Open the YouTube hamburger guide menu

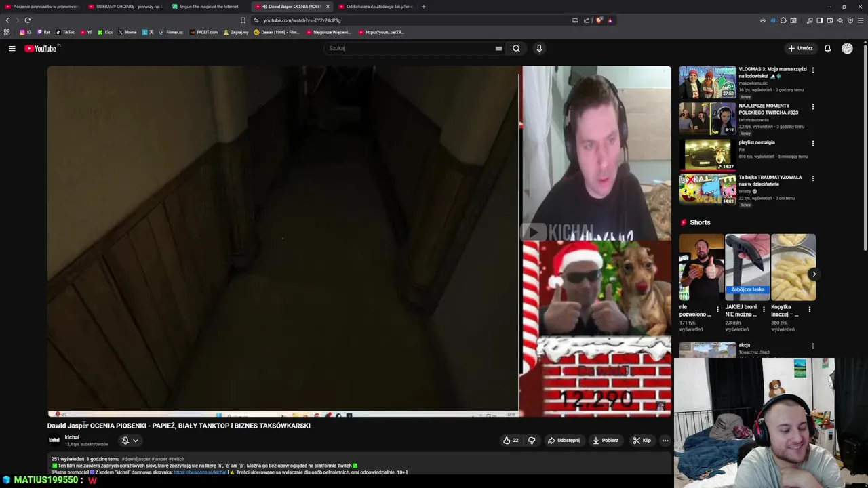(12, 48)
